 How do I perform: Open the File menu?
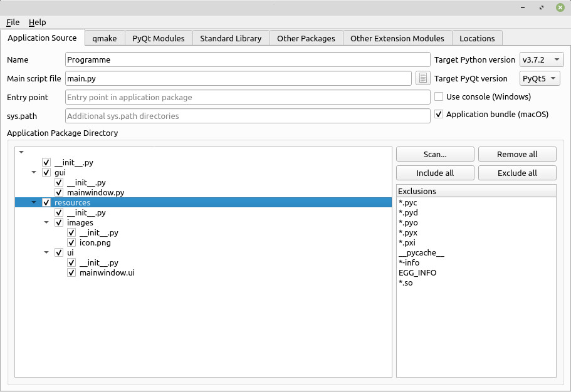tap(13, 22)
